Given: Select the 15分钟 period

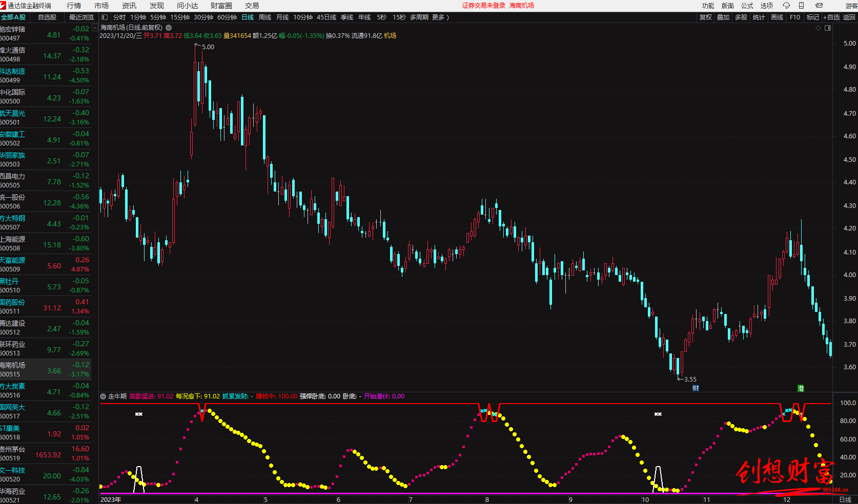Looking at the screenshot, I should pos(180,17).
